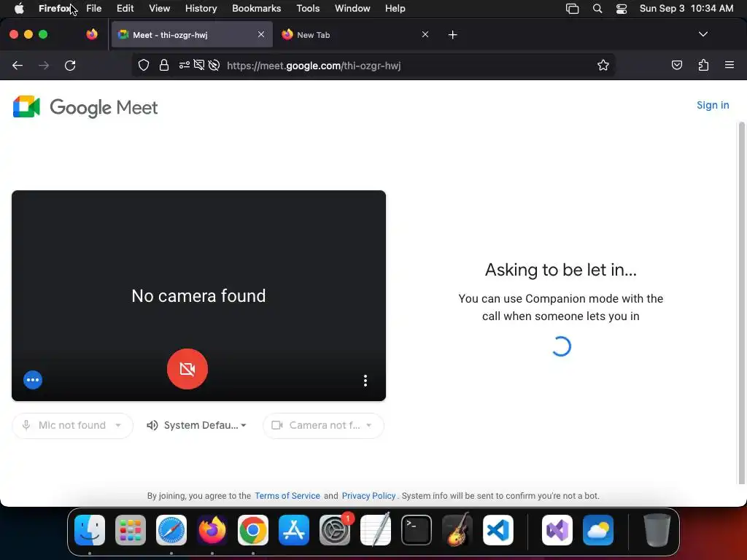Viewport: 747px width, 560px height.
Task: Expand the System Default speaker dropdown
Action: [197, 425]
